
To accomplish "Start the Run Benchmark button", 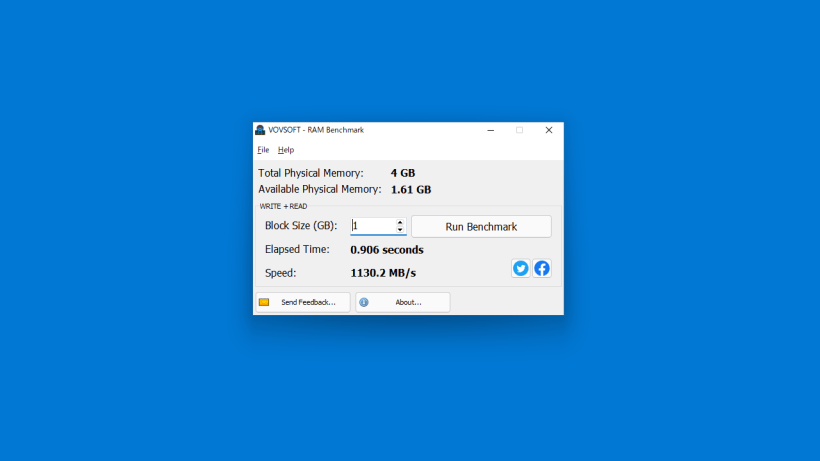I will [x=481, y=227].
